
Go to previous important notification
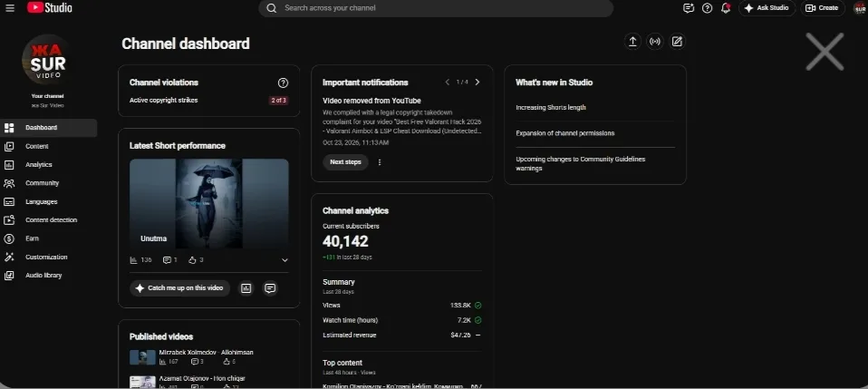click(448, 82)
